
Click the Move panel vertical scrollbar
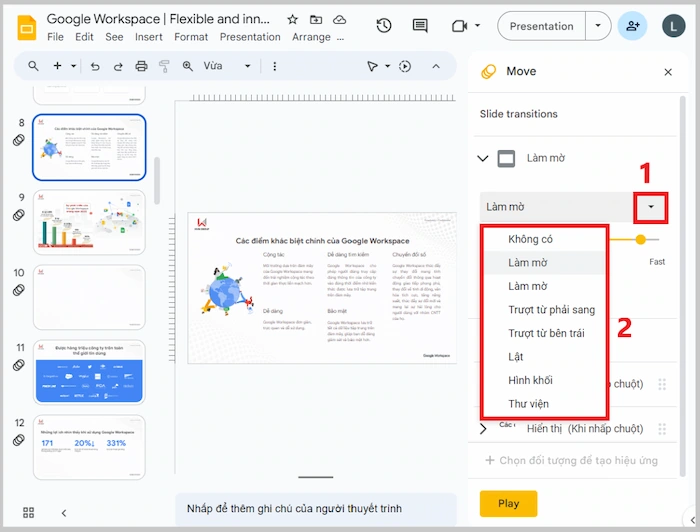682,286
